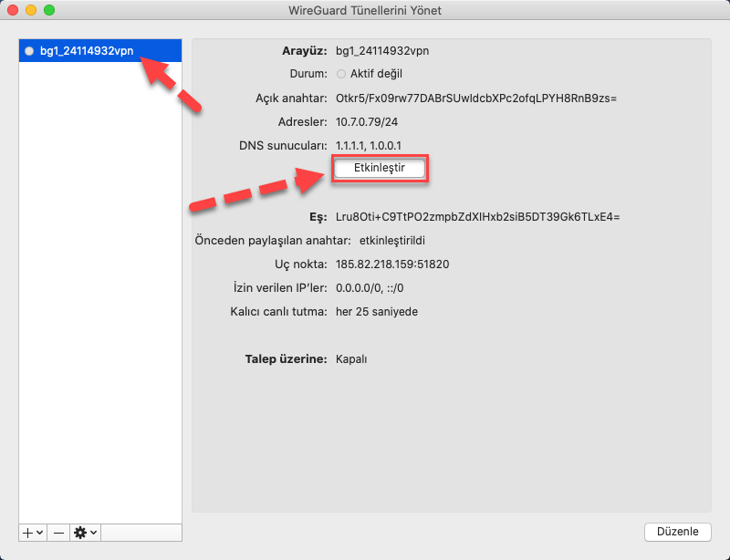Click the status dot beside the tunnel list entry

pos(29,51)
